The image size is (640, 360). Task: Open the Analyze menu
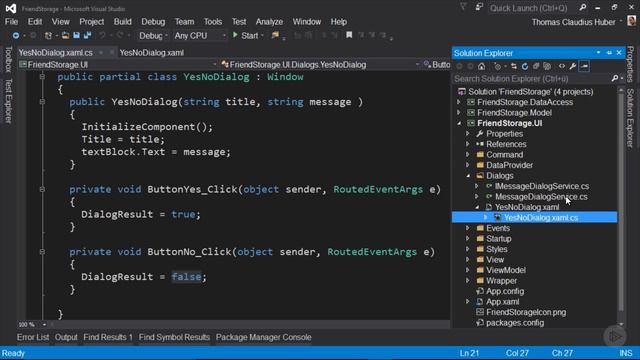pos(269,22)
